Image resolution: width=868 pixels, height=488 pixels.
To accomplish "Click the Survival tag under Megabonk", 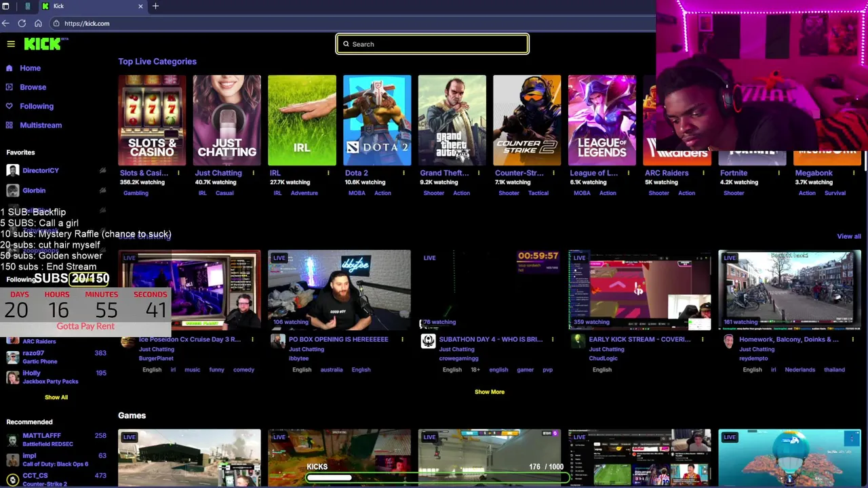I will point(835,193).
